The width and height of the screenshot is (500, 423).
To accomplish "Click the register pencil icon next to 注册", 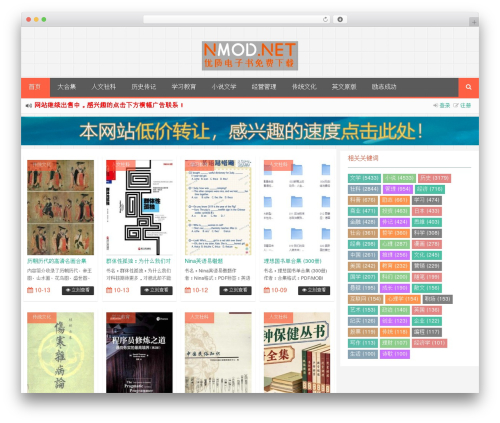I will (x=456, y=106).
